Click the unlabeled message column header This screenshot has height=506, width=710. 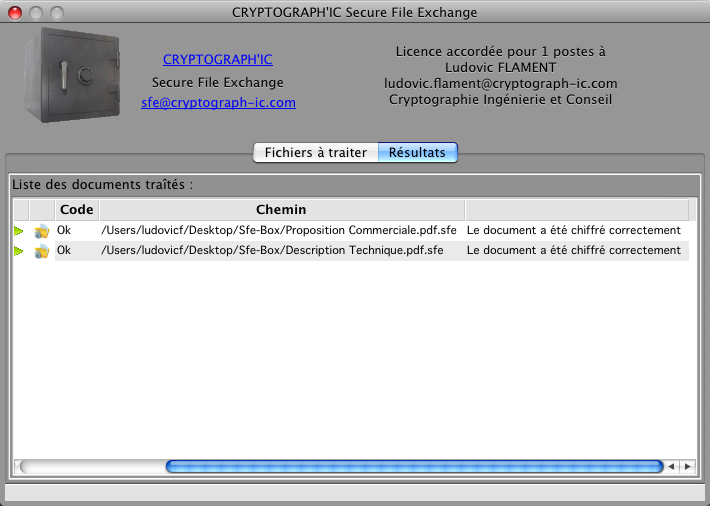[575, 209]
